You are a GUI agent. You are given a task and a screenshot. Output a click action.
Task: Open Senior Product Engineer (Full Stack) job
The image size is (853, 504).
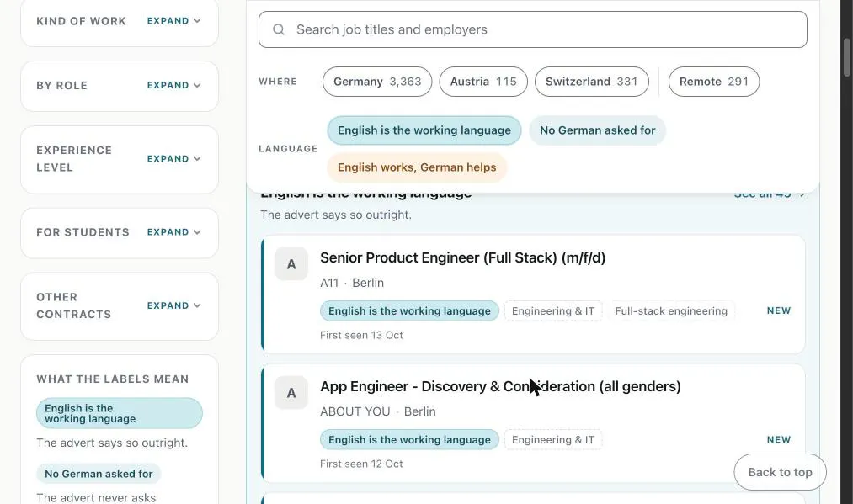462,257
